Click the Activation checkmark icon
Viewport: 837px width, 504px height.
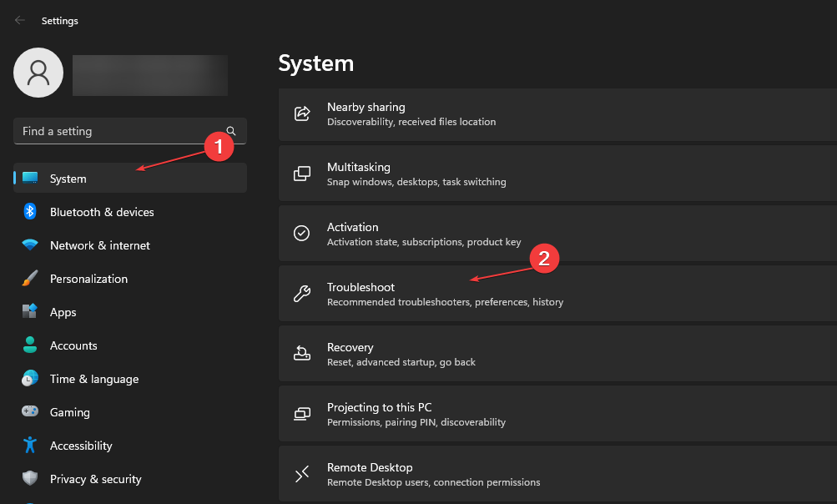(x=302, y=234)
